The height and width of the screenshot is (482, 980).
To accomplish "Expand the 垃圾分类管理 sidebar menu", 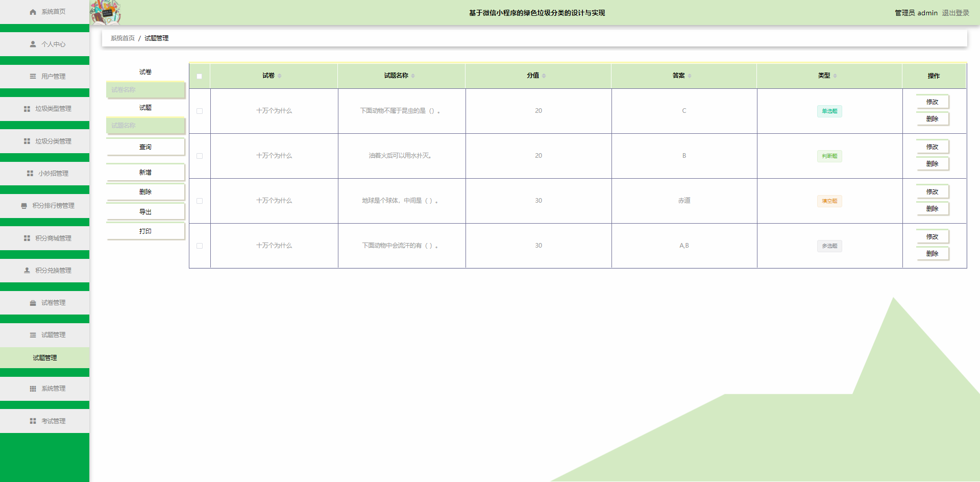I will [x=44, y=141].
